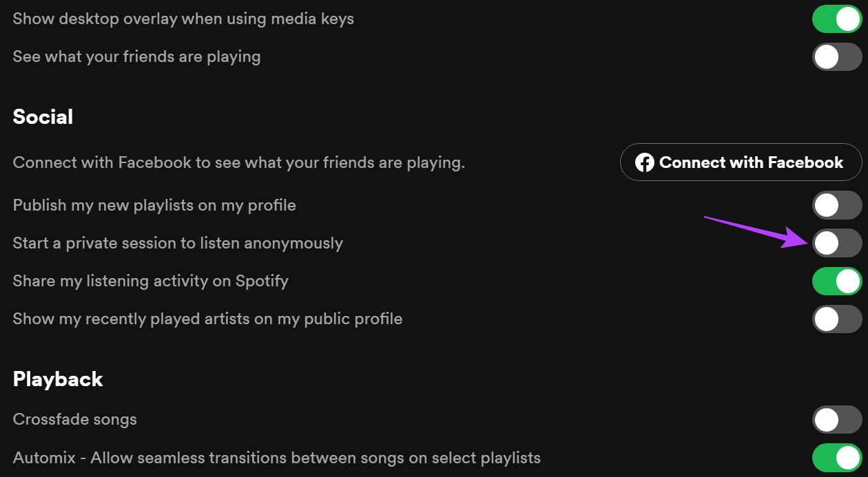Viewport: 868px width, 477px height.
Task: Click the 'Crossfade songs' label text
Action: coord(74,419)
